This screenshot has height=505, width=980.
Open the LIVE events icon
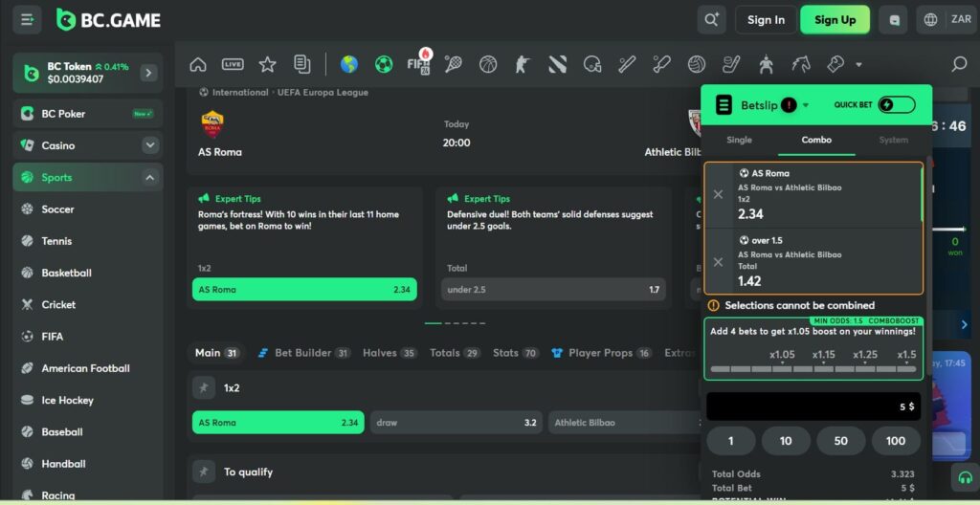click(233, 64)
